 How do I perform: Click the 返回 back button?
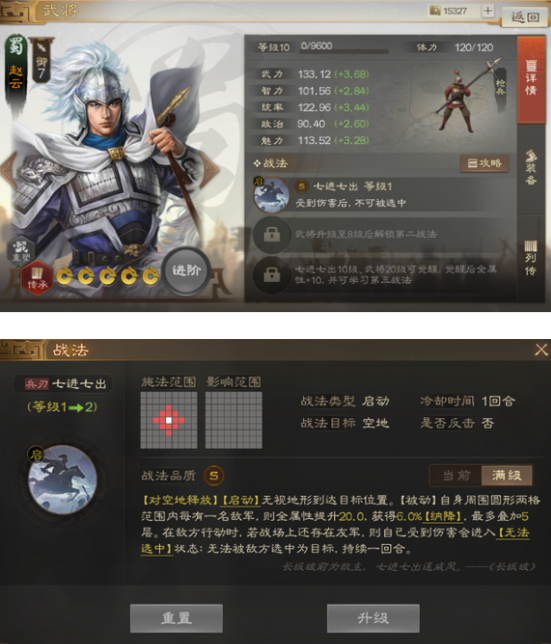525,17
